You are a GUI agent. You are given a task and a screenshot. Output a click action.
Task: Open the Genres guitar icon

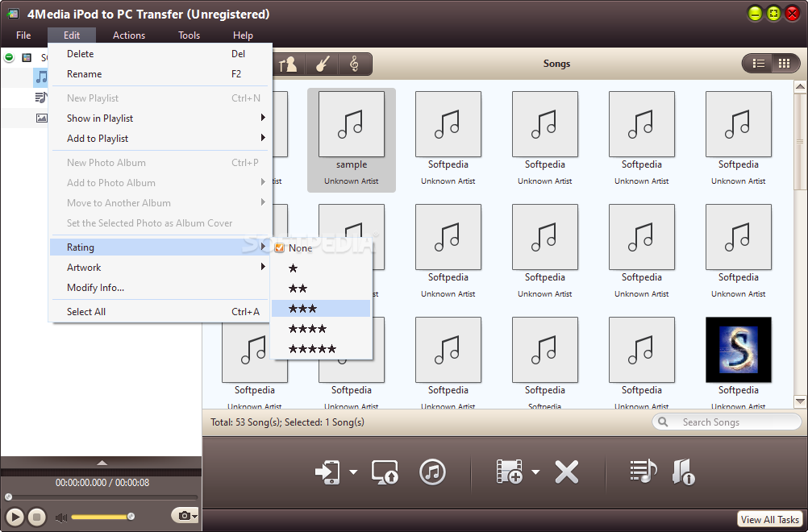(322, 64)
